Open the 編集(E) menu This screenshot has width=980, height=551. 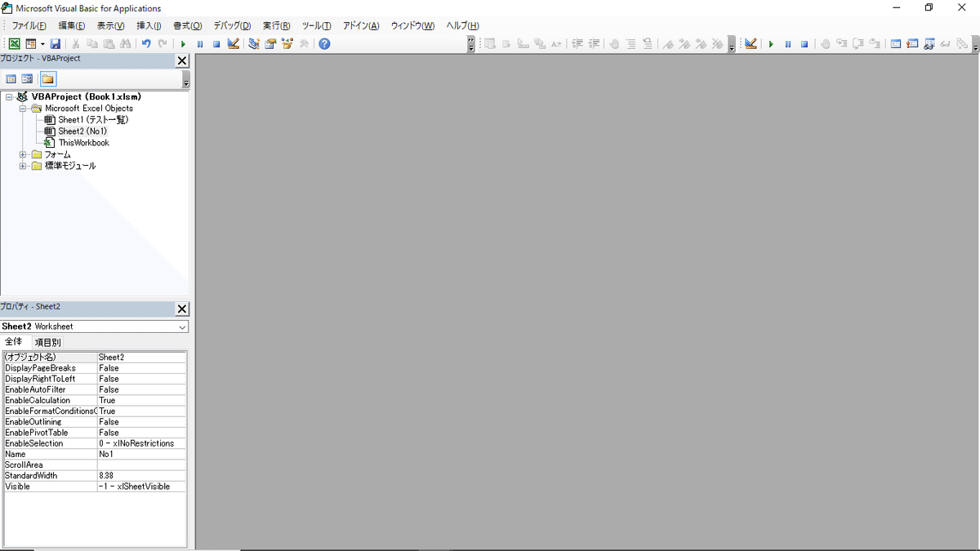click(x=72, y=26)
